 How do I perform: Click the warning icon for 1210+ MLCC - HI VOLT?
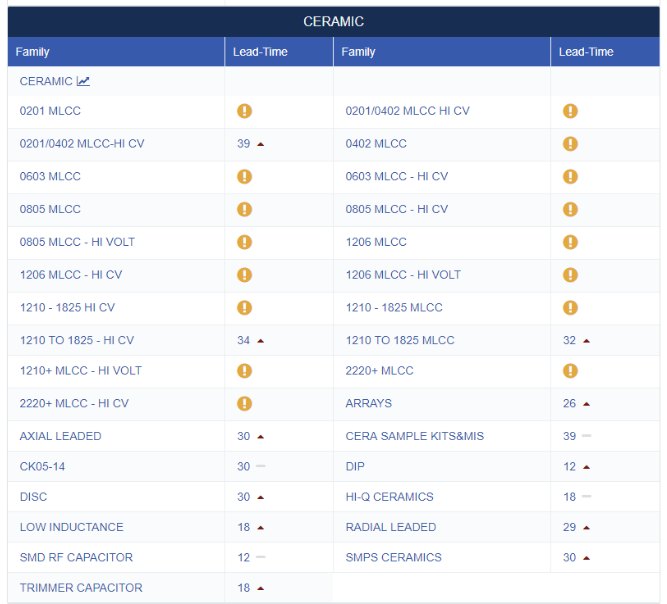244,371
